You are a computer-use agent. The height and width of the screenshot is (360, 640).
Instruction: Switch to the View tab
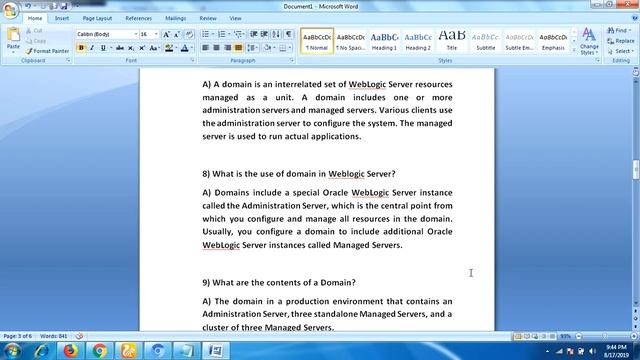tap(235, 18)
